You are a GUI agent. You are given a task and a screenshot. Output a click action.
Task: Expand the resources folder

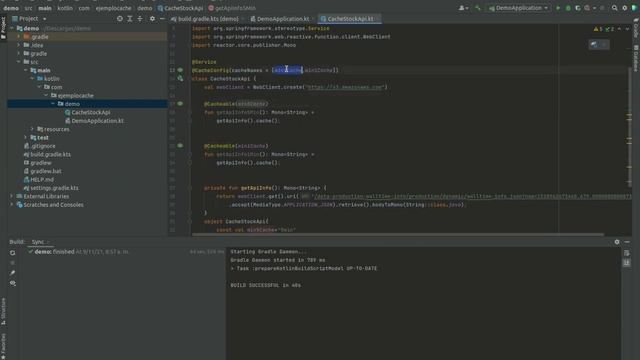tap(33, 129)
